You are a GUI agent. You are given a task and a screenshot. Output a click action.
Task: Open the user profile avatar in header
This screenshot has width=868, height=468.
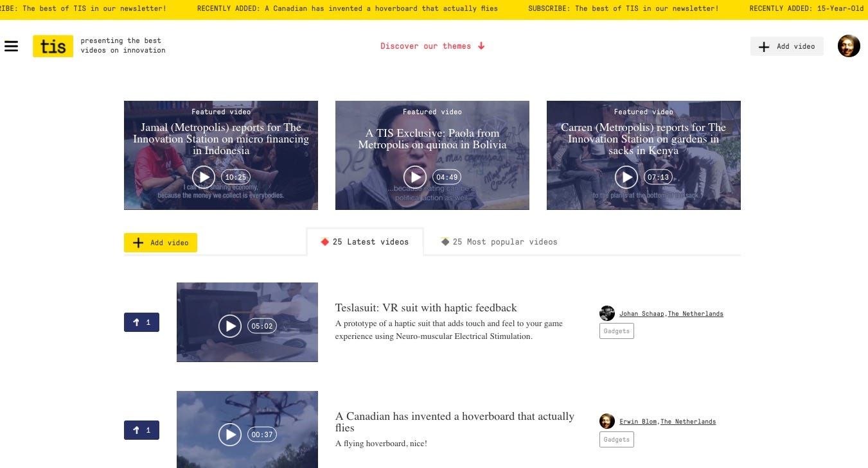point(848,46)
